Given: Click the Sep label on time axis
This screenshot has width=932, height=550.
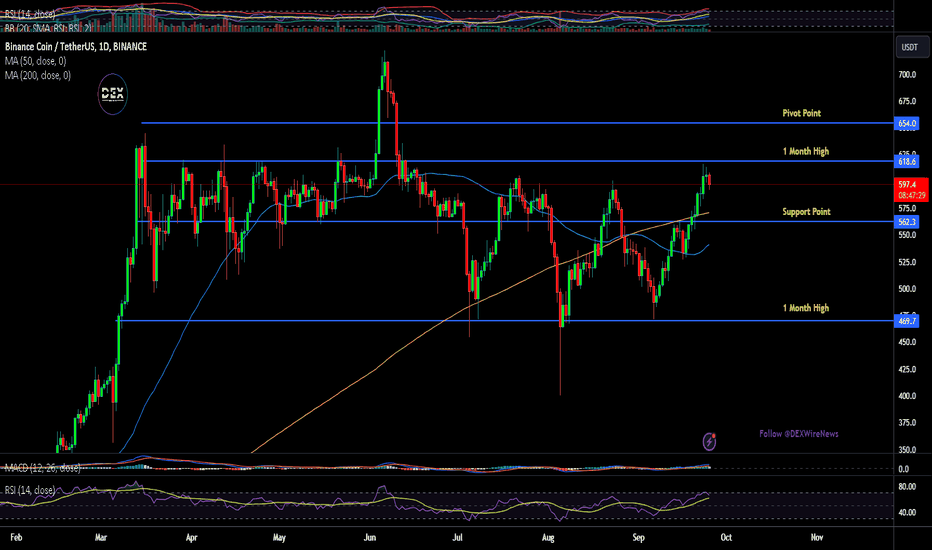Looking at the screenshot, I should (638, 538).
